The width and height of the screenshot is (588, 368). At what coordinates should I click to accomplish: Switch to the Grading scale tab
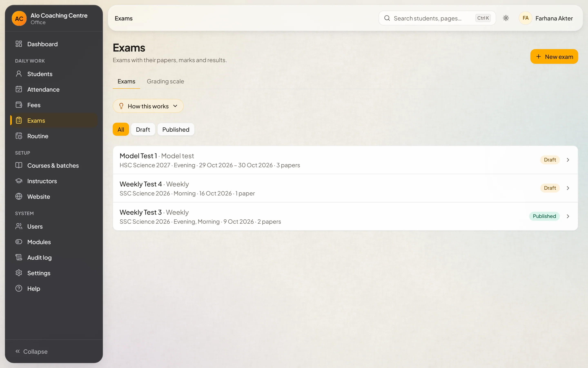tap(165, 81)
